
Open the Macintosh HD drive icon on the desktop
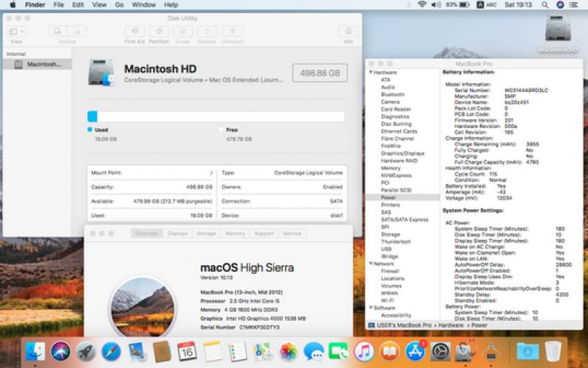[x=558, y=29]
